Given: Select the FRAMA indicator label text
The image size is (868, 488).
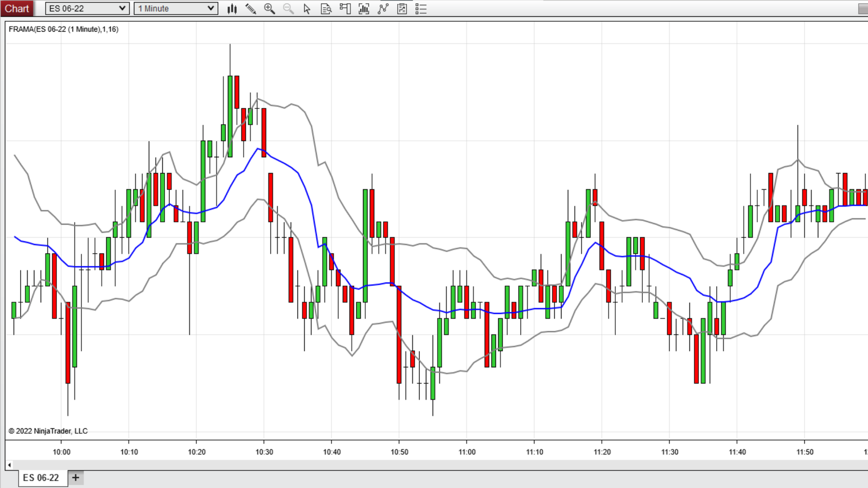Looking at the screenshot, I should [x=63, y=29].
